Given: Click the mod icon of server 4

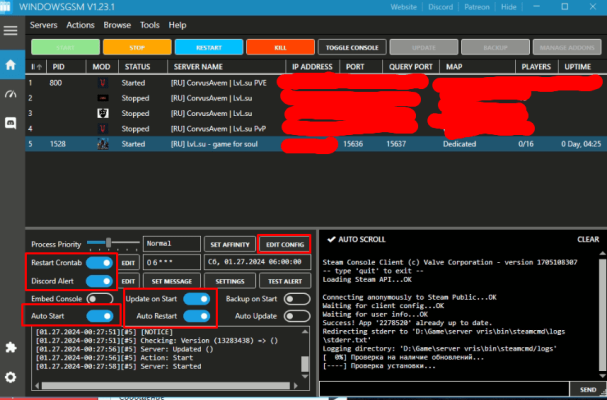Looking at the screenshot, I should tap(103, 129).
